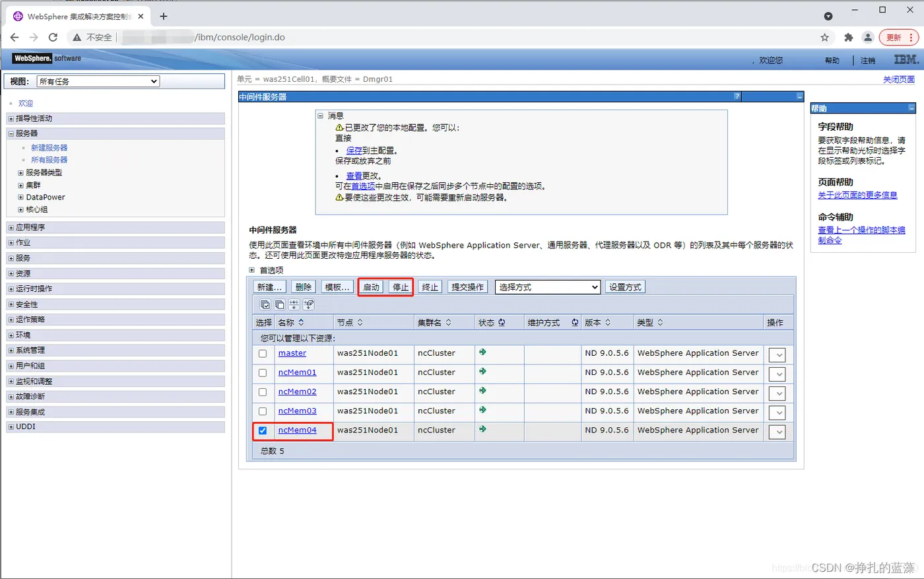The height and width of the screenshot is (579, 924).
Task: Open browser extensions puzzle icon
Action: pos(848,38)
